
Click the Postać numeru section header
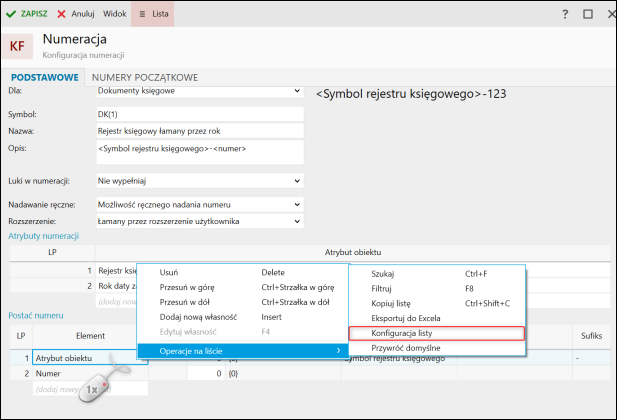click(x=36, y=316)
